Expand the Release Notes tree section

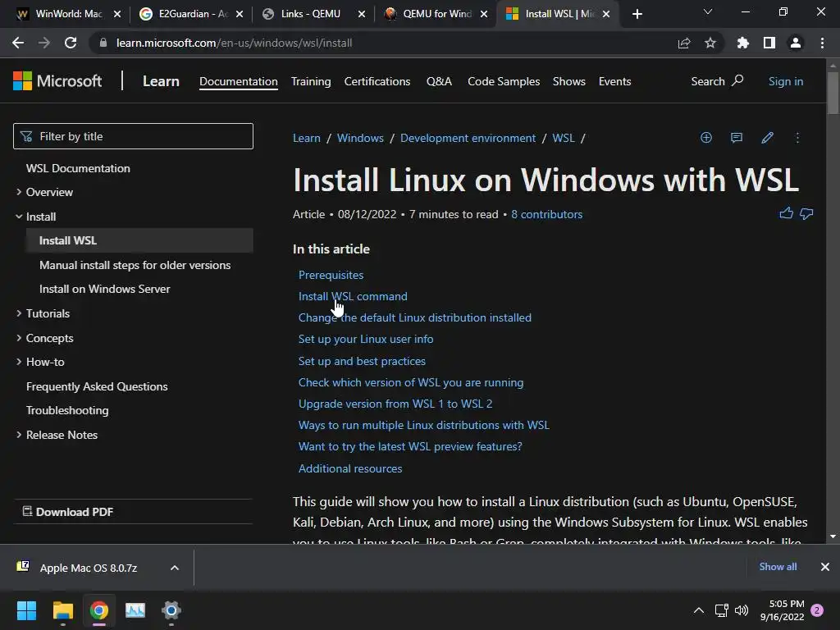tap(19, 435)
